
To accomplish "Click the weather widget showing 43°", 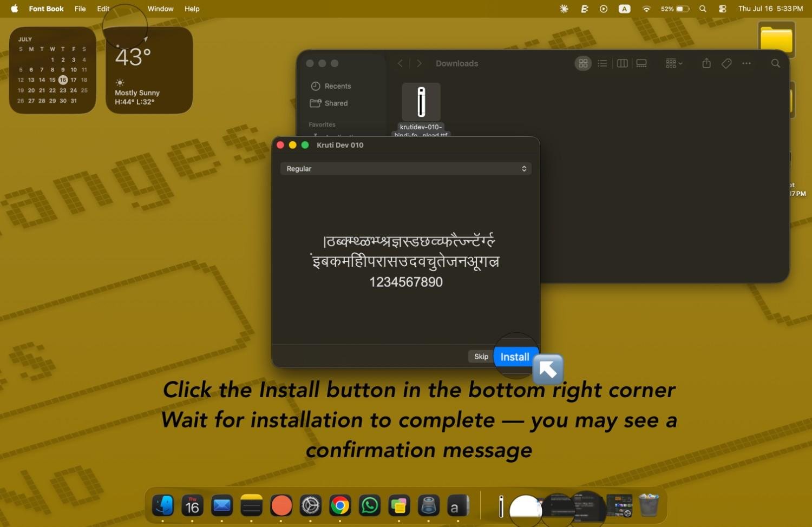I will coord(149,70).
